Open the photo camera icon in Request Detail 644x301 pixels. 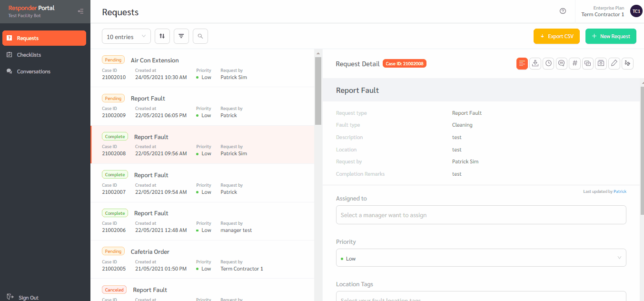click(601, 63)
